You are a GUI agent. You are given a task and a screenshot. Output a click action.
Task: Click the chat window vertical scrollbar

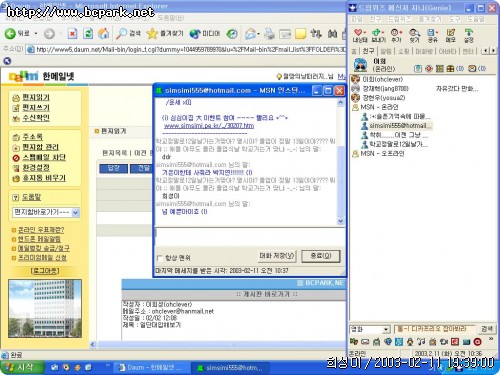340,162
